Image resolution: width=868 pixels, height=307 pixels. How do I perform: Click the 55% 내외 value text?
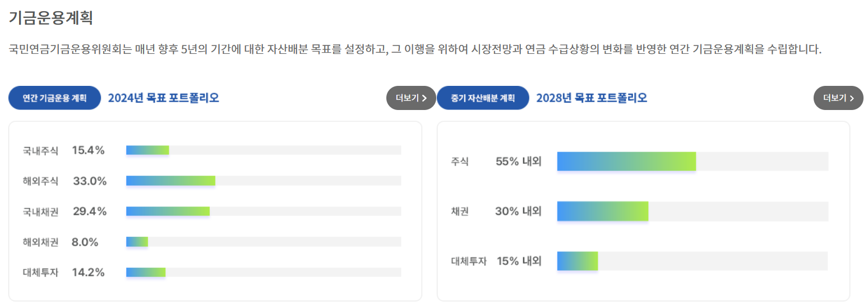pos(519,162)
